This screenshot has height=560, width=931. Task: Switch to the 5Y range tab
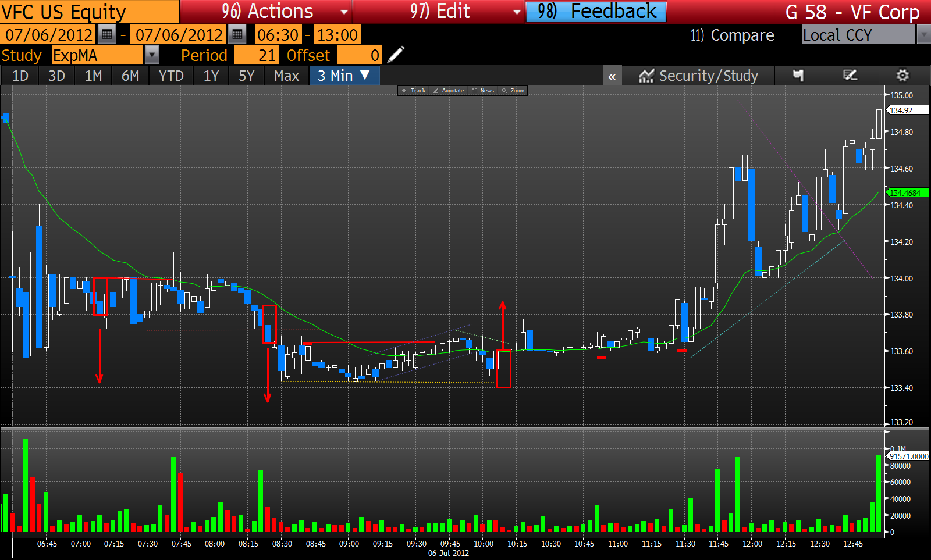(247, 76)
